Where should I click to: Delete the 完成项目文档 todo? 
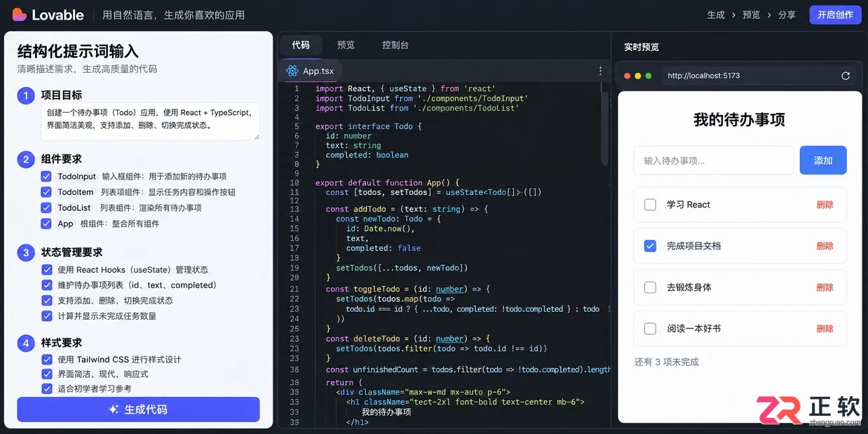click(x=825, y=246)
